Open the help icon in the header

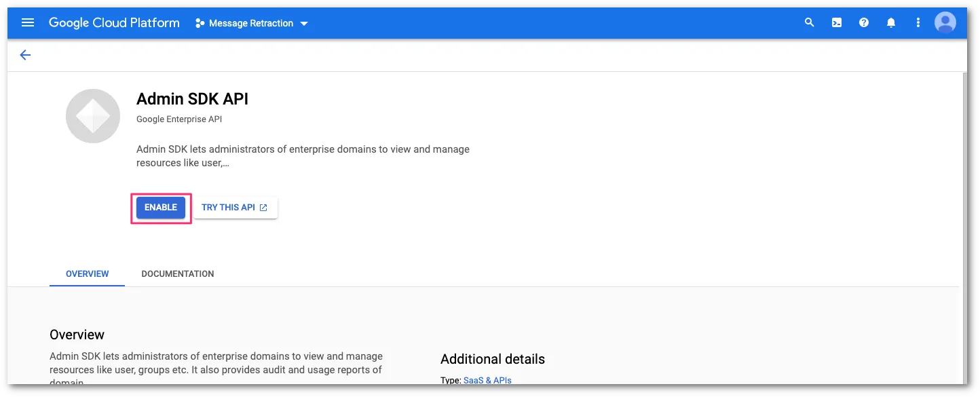point(863,22)
